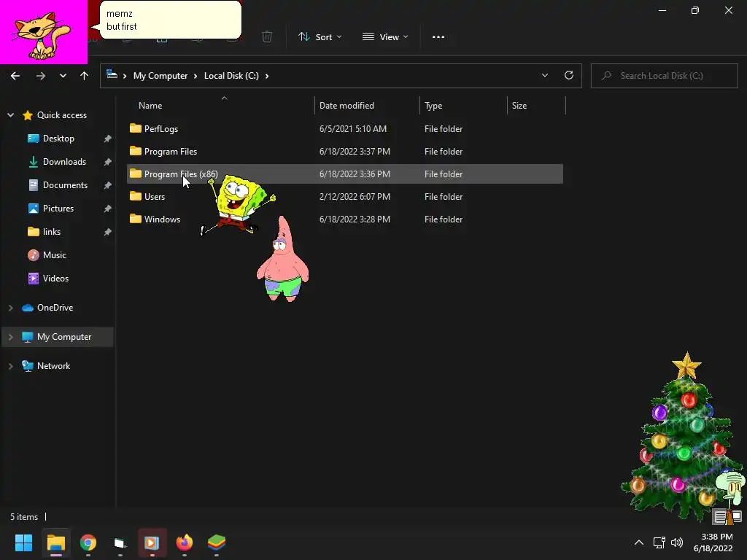This screenshot has width=747, height=560.
Task: Click File Explorer in the taskbar
Action: coord(55,542)
